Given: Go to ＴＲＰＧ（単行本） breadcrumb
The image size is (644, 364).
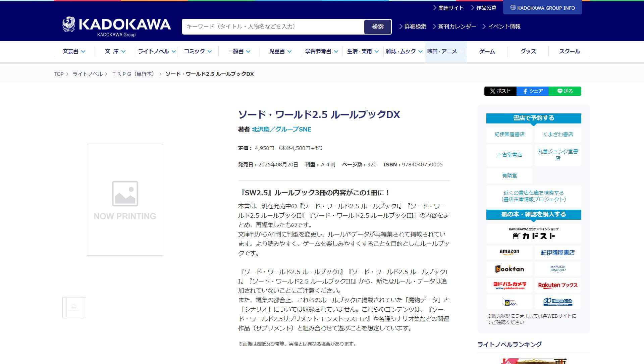Looking at the screenshot, I should tap(133, 74).
